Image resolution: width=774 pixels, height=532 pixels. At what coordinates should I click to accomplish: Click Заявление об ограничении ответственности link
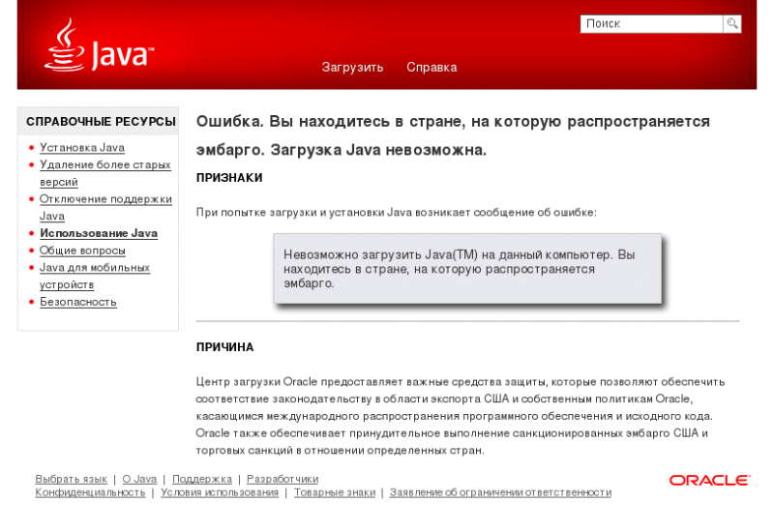tap(500, 492)
